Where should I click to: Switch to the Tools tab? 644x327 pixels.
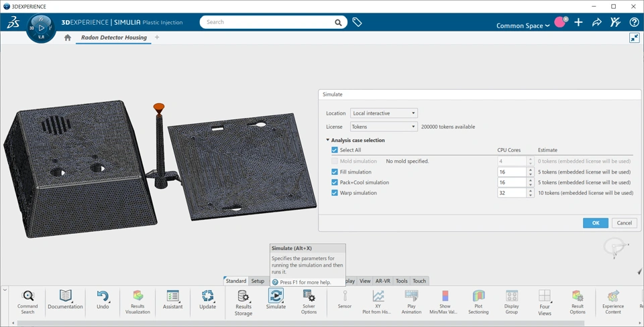point(402,281)
